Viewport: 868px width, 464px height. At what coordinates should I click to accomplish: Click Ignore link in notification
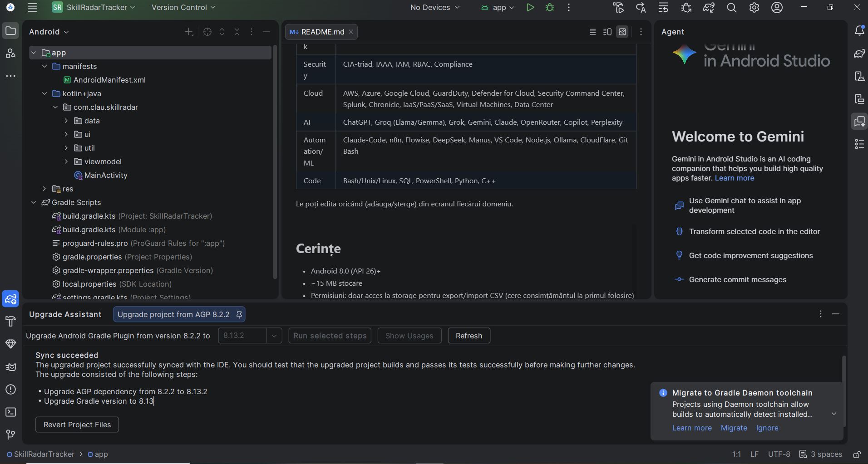pyautogui.click(x=767, y=428)
